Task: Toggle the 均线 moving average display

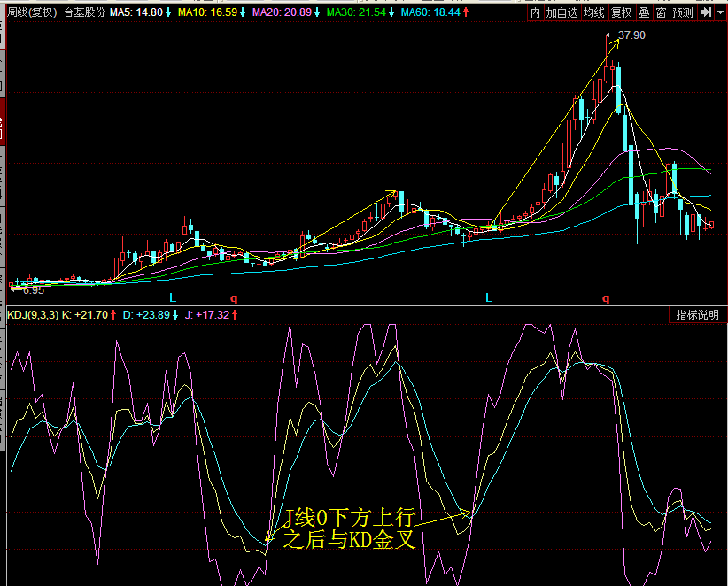Action: pyautogui.click(x=593, y=13)
